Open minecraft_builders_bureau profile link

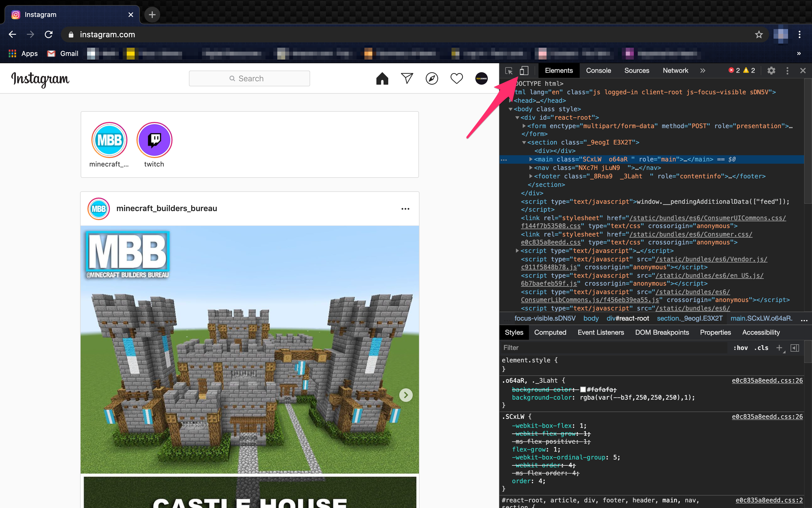(167, 208)
